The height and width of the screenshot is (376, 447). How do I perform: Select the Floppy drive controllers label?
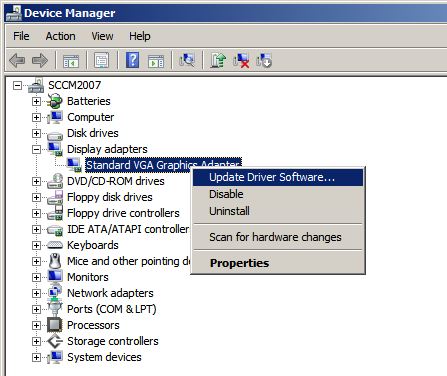point(123,213)
